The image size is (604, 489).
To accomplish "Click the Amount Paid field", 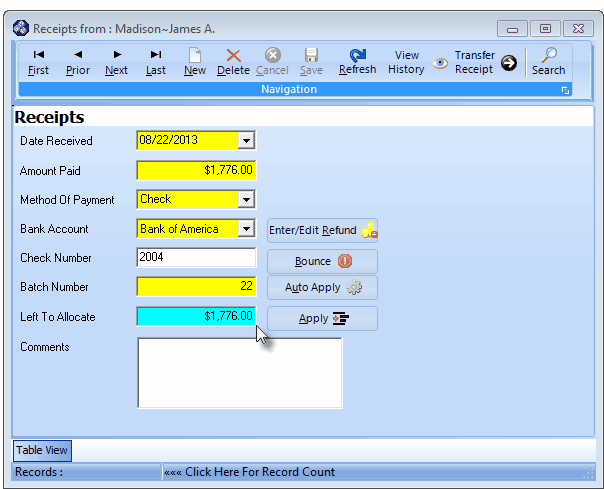I will click(x=196, y=170).
